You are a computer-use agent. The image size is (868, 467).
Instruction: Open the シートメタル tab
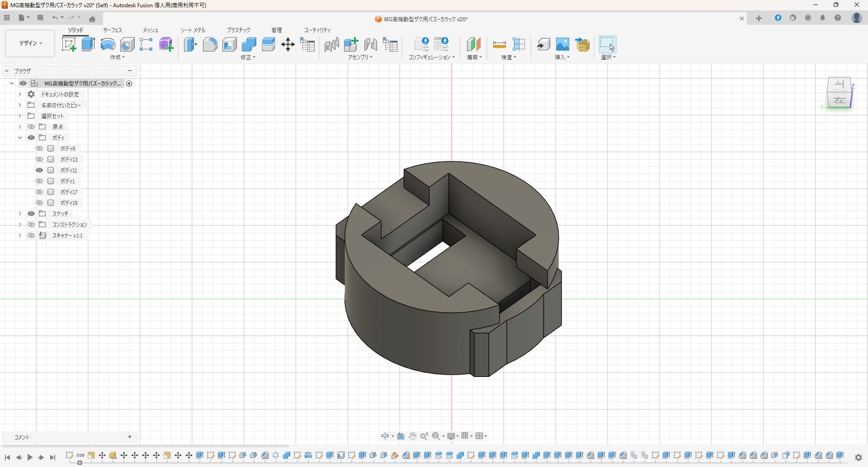tap(193, 30)
